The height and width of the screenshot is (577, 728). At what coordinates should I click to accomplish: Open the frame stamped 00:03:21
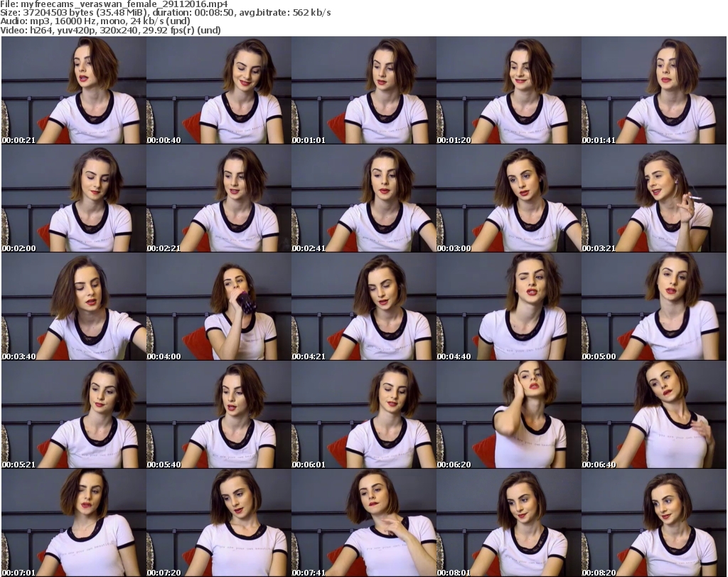[654, 198]
